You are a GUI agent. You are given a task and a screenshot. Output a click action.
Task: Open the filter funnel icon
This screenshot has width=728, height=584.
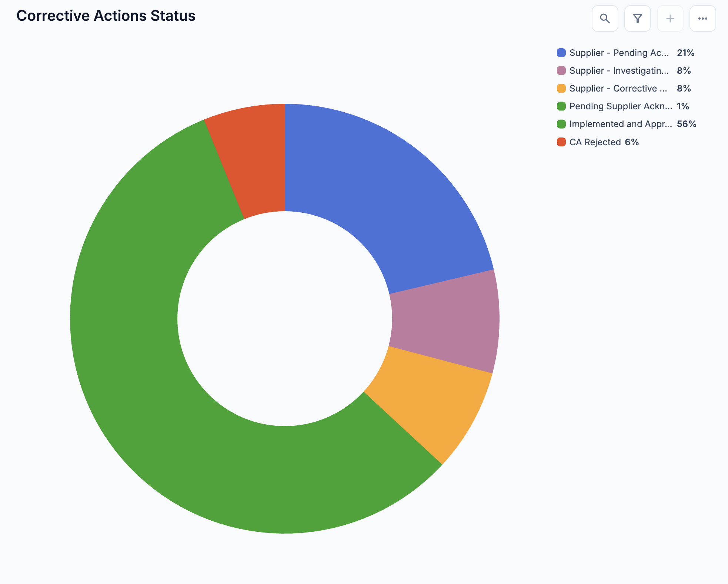pos(637,19)
